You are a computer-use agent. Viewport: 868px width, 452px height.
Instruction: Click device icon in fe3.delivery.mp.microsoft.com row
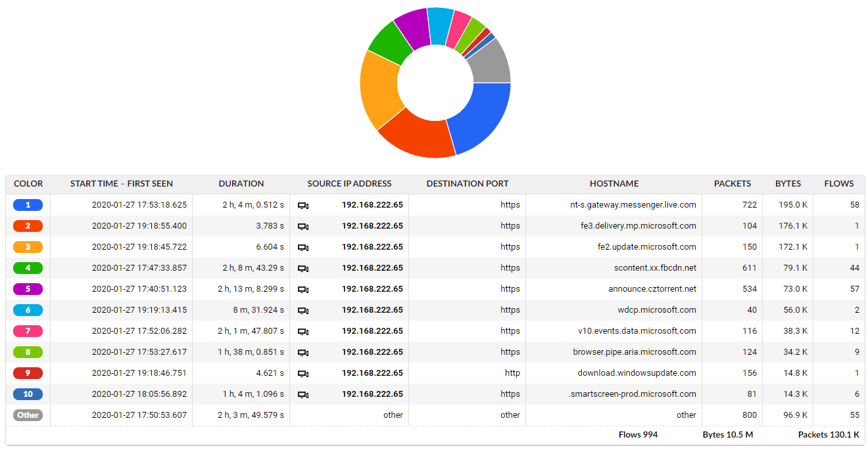pyautogui.click(x=303, y=226)
